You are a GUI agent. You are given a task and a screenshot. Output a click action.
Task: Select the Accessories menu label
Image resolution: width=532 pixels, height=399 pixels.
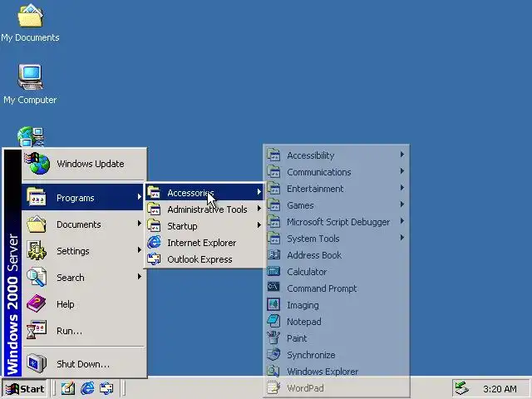tap(190, 193)
